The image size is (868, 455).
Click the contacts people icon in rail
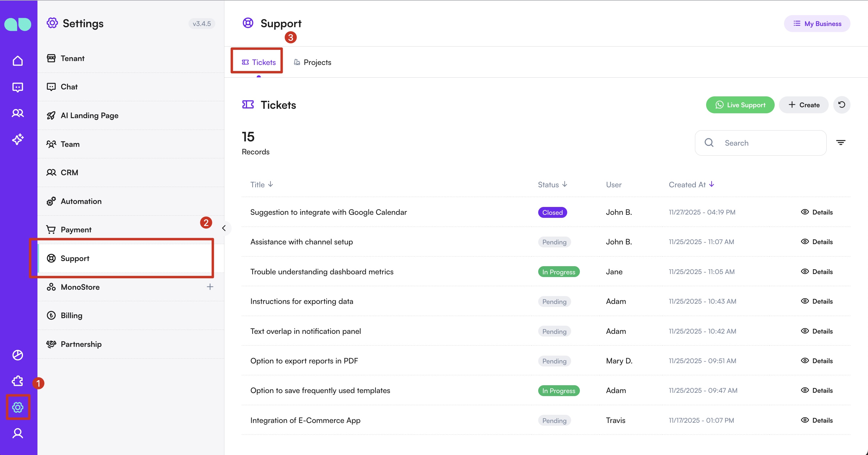click(18, 113)
